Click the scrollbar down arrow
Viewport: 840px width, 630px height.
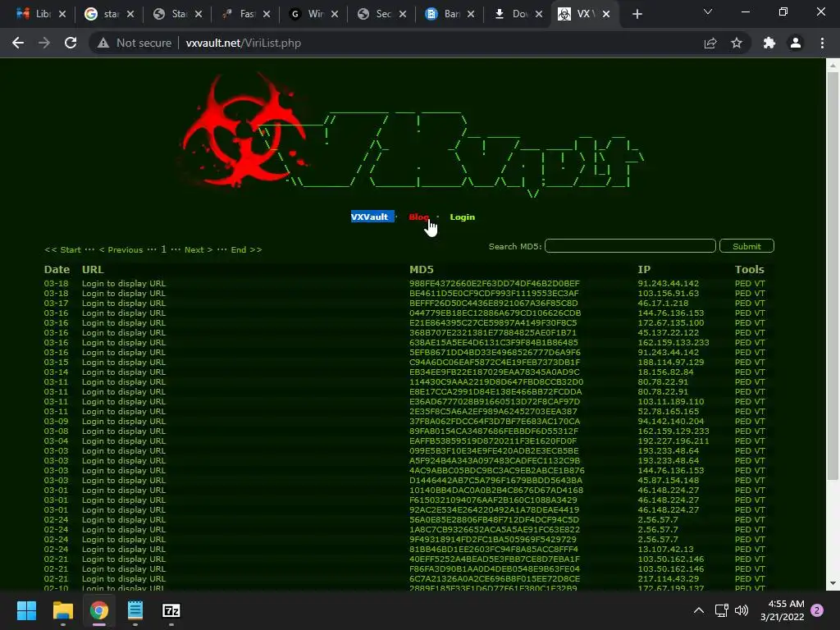pos(833,583)
